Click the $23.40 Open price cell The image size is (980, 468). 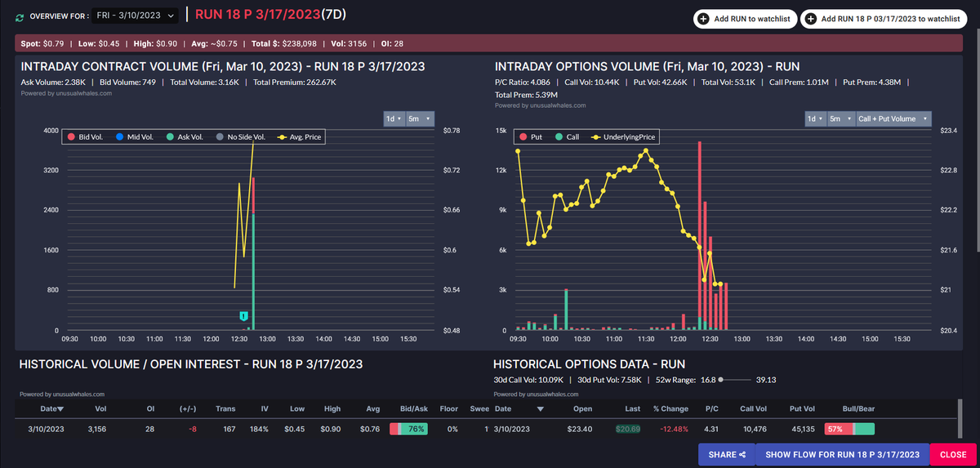(x=580, y=429)
